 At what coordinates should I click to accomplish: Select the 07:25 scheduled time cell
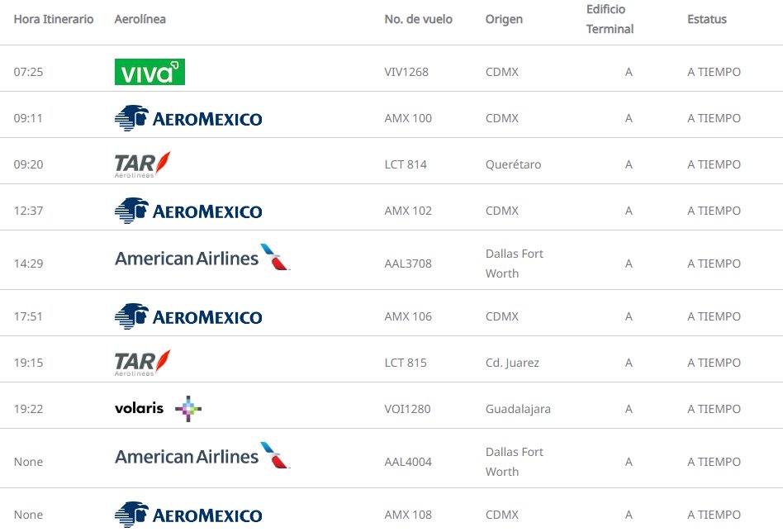pyautogui.click(x=28, y=72)
